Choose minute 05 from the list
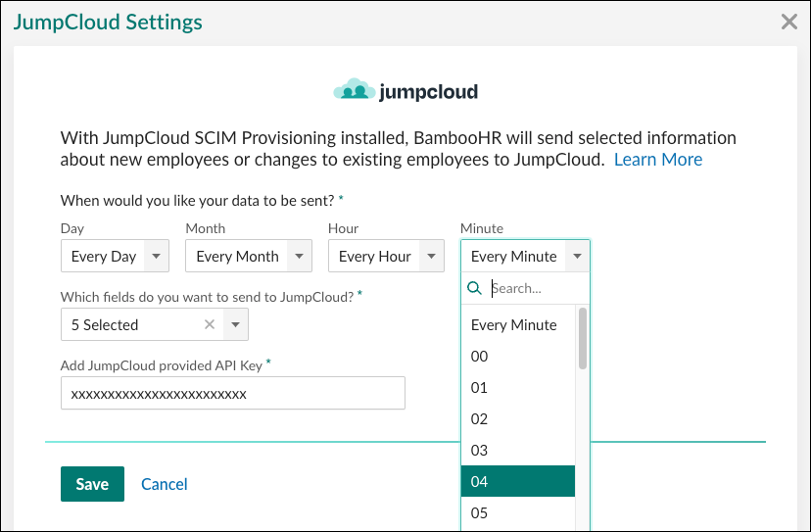This screenshot has height=532, width=811. click(480, 513)
